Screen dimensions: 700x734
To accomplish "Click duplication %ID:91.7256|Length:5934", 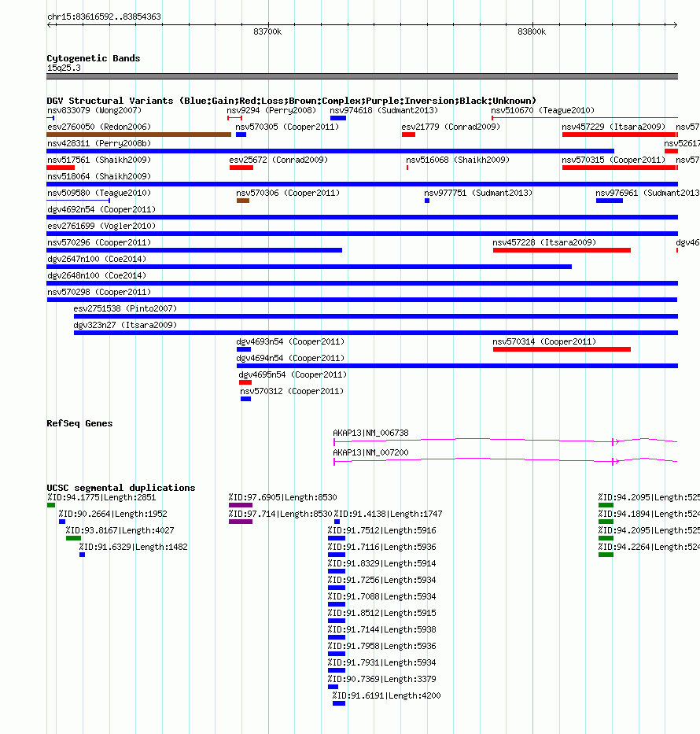I will tap(381, 580).
